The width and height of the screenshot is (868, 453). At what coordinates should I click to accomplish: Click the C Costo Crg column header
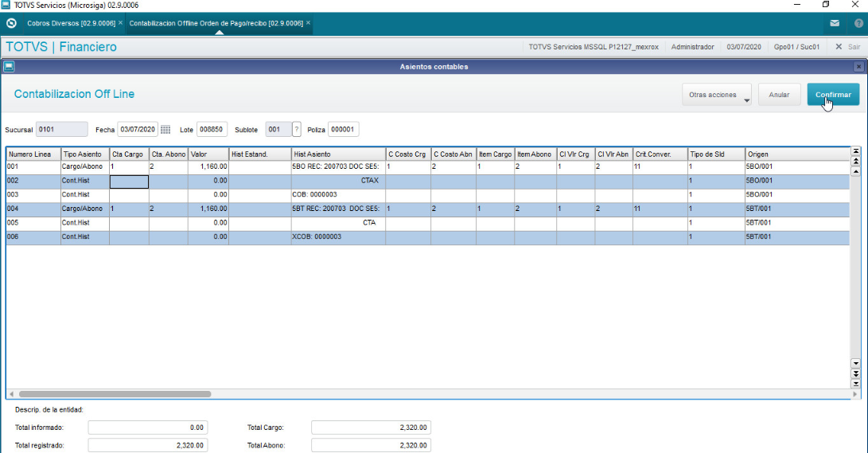tap(408, 154)
